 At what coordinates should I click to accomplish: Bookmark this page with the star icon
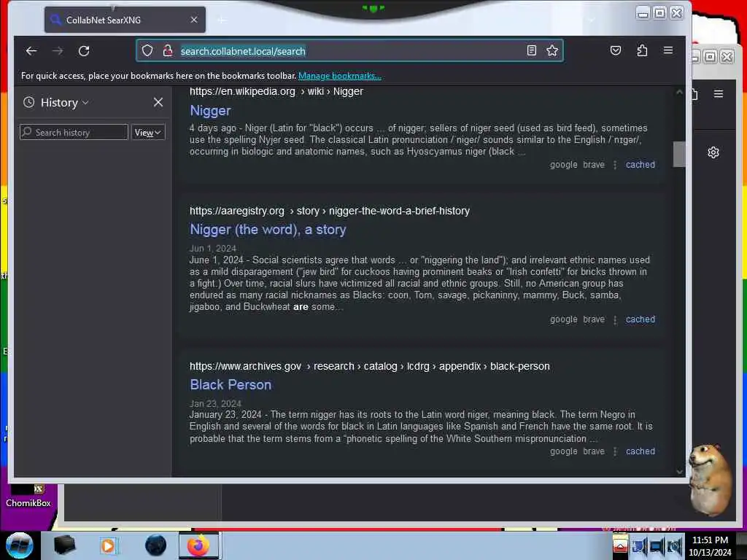(x=552, y=50)
